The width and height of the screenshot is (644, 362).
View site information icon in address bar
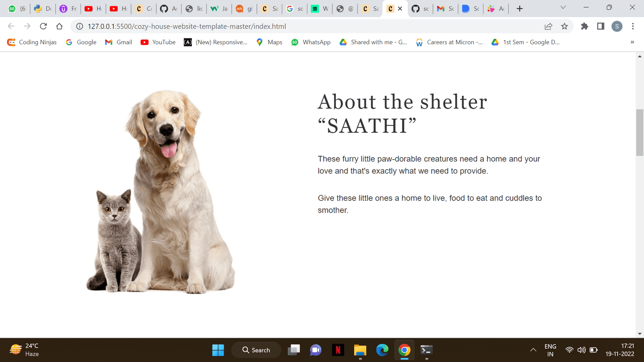(80, 26)
